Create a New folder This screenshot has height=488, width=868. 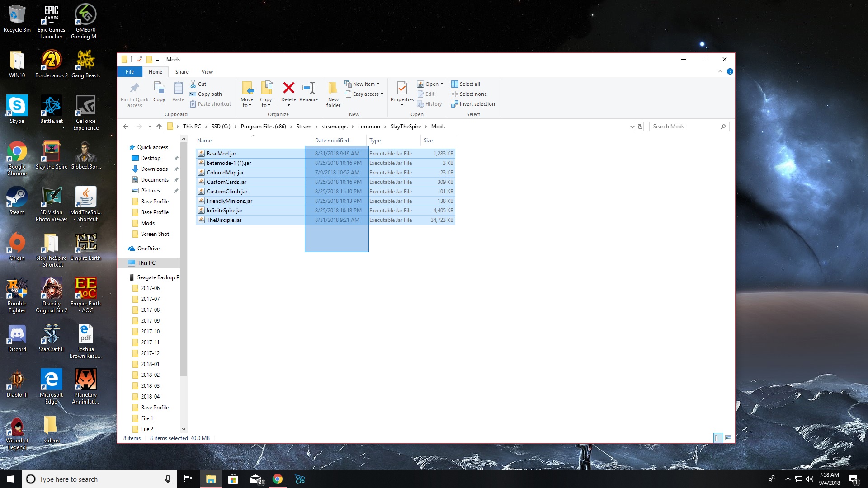(333, 94)
